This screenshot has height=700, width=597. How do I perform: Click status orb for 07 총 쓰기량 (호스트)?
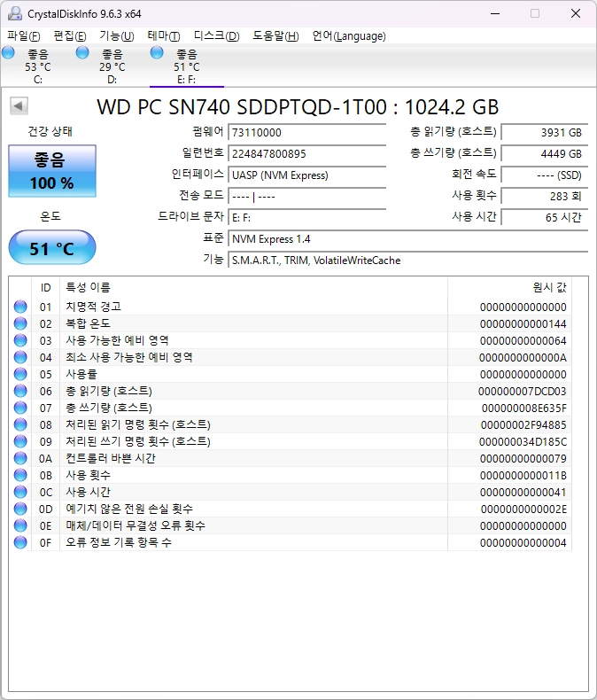click(x=20, y=408)
